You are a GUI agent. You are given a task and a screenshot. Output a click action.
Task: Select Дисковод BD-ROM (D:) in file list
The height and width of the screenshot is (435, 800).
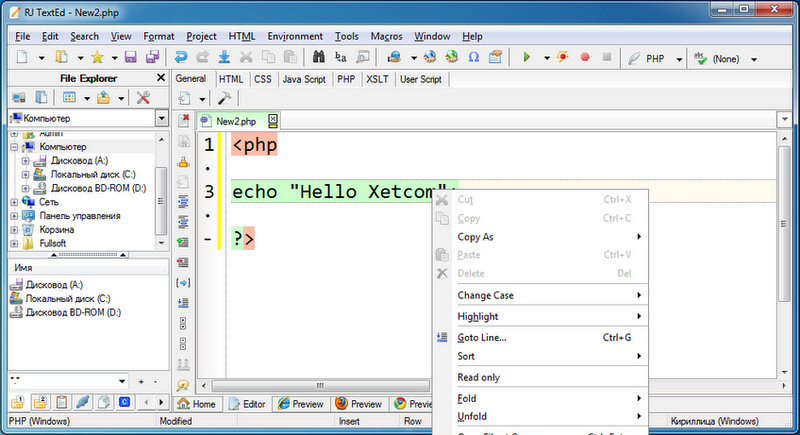click(73, 313)
